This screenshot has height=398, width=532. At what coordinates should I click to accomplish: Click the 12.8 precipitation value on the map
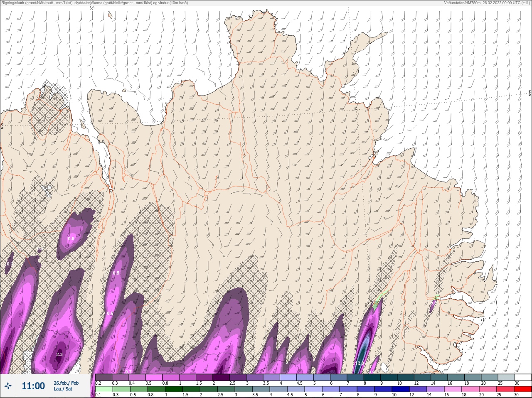point(360,363)
